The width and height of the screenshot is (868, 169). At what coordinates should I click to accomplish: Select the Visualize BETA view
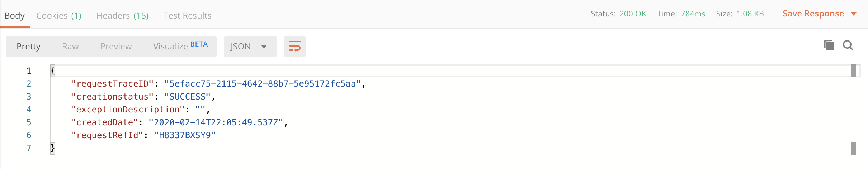[x=180, y=46]
